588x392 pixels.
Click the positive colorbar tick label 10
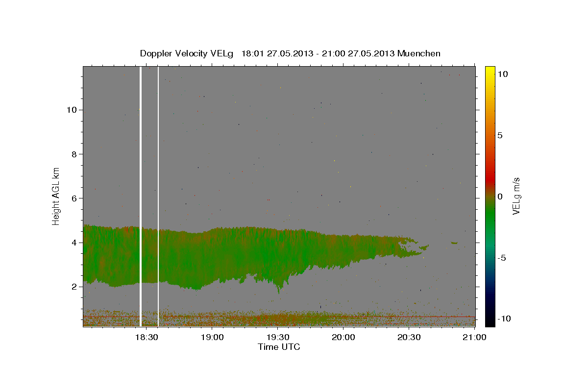pos(502,74)
